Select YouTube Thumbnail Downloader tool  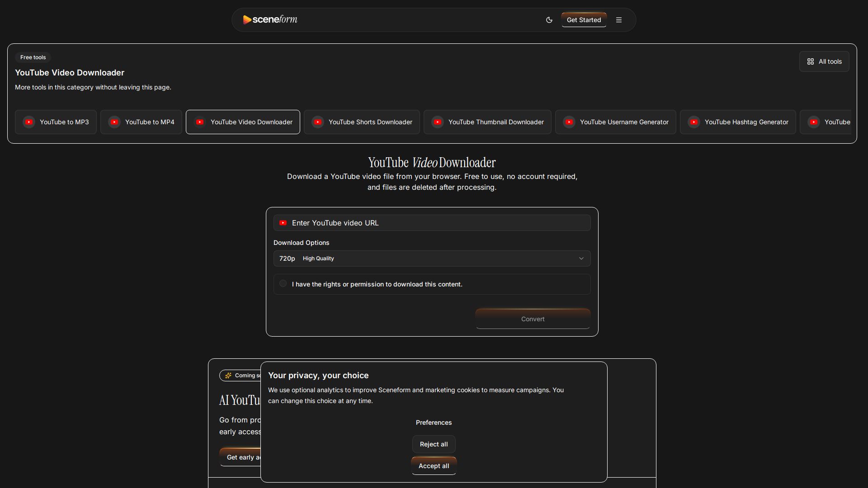pos(487,122)
